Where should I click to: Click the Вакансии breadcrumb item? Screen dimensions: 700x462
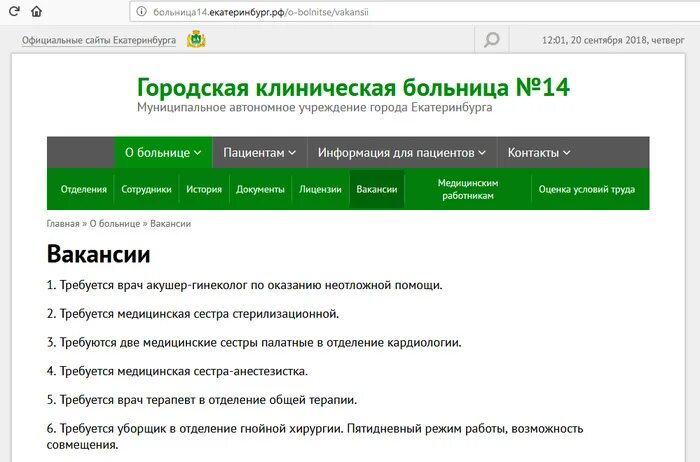tap(171, 224)
